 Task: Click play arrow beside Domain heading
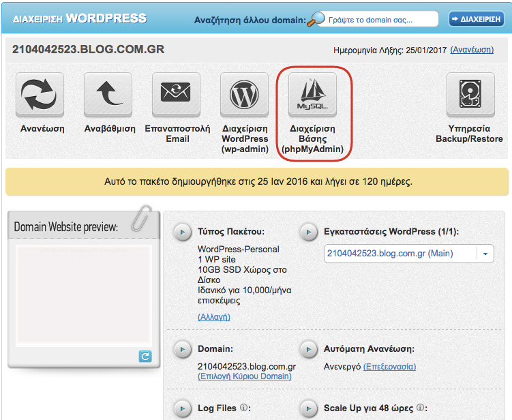[183, 350]
